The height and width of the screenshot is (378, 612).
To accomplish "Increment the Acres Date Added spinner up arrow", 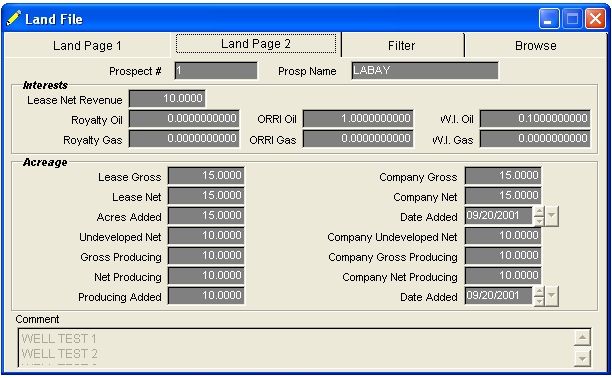I will 539,211.
